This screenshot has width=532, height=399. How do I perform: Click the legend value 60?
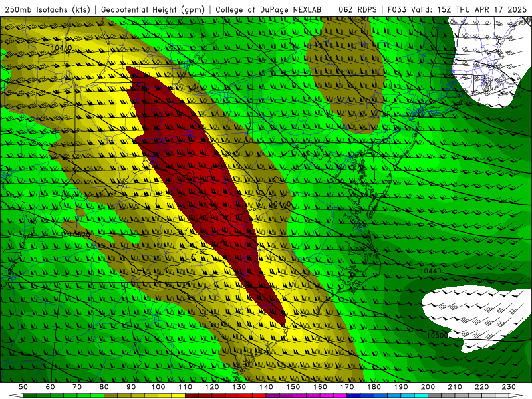pyautogui.click(x=51, y=387)
